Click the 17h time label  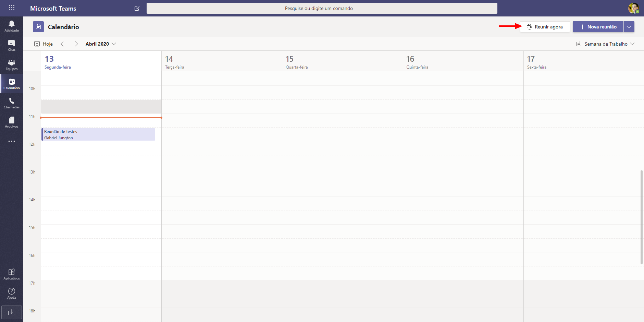tap(32, 283)
